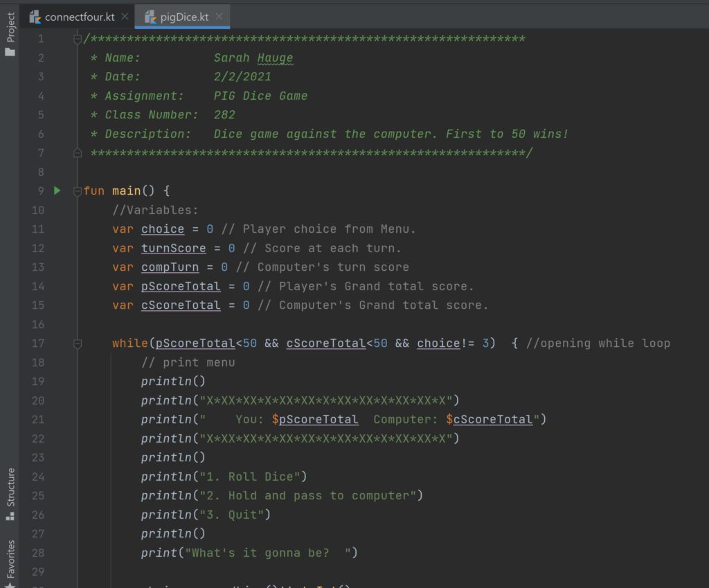This screenshot has height=588, width=709.
Task: Open the Project tool window
Action: click(10, 28)
